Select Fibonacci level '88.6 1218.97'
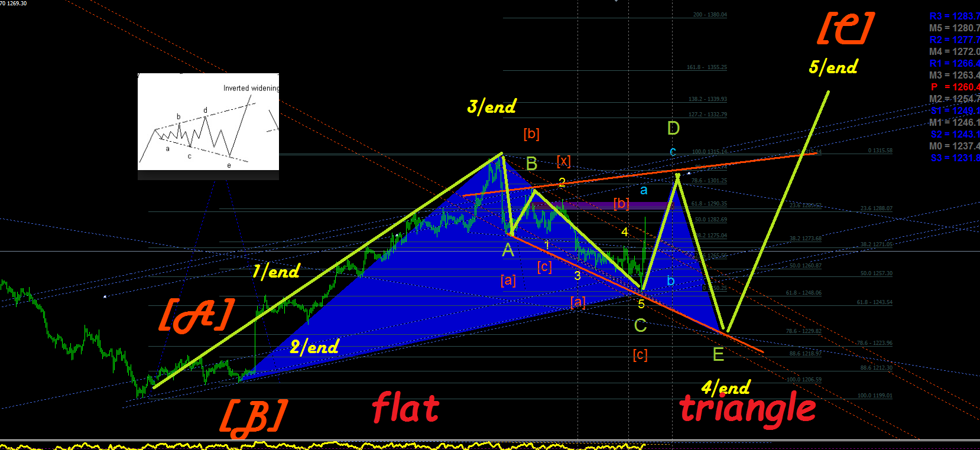Screen dimensions: 980x450 pos(806,354)
